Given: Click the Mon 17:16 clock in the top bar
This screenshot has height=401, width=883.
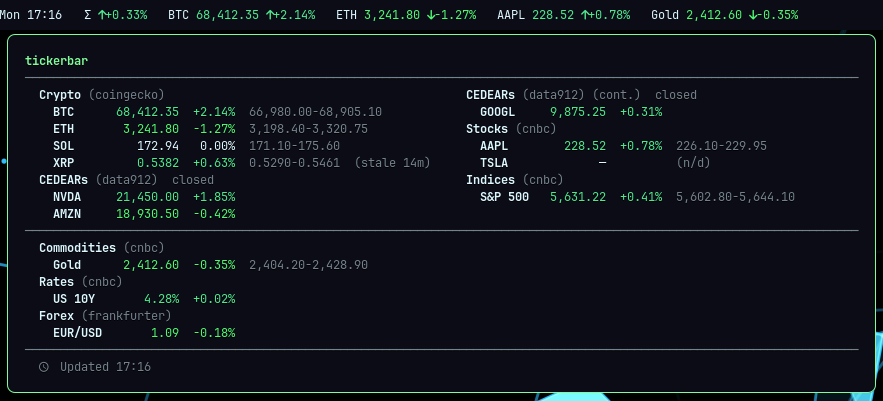Looking at the screenshot, I should pos(31,15).
